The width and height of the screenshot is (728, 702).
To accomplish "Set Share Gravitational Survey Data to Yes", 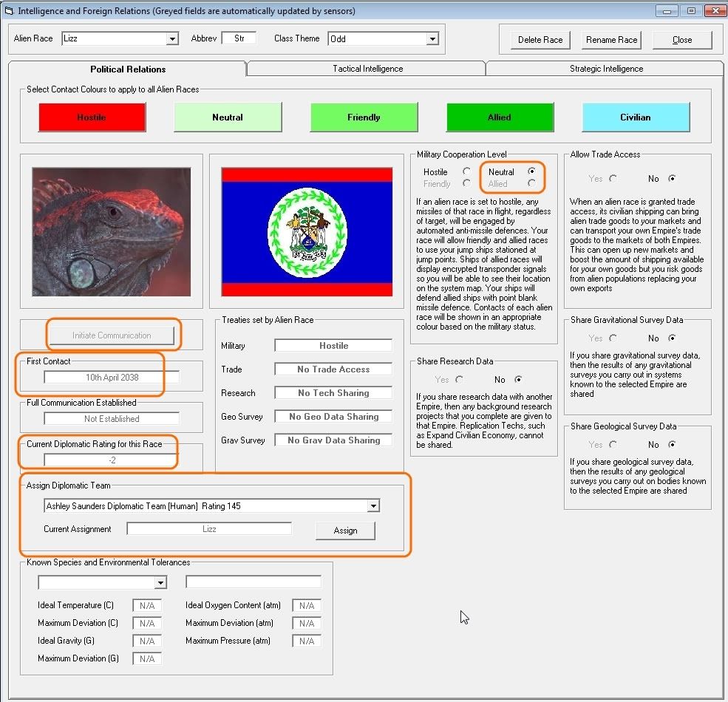I will tap(613, 338).
